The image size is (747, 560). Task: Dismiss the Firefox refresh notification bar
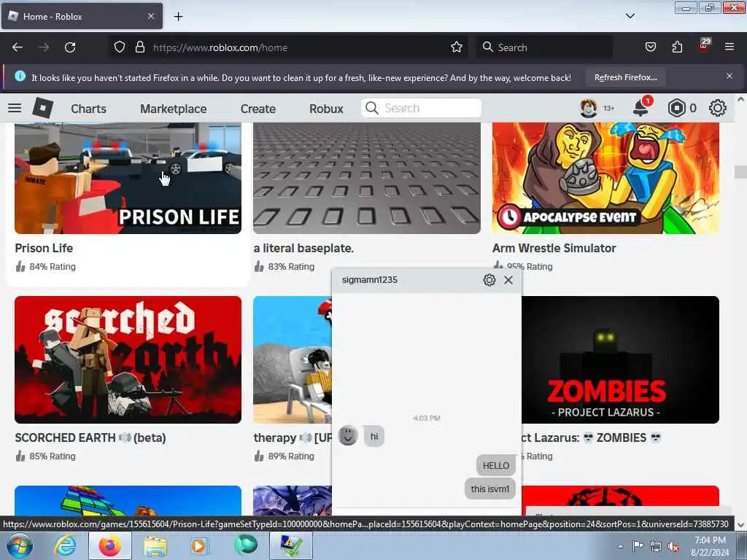[729, 76]
